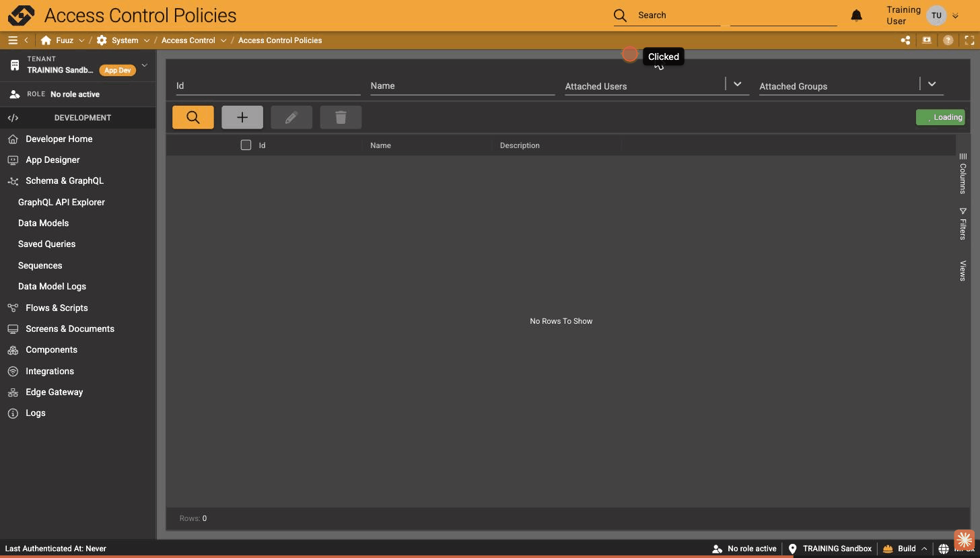
Task: Click the share nodes icon in the breadcrumb bar
Action: coord(905,40)
